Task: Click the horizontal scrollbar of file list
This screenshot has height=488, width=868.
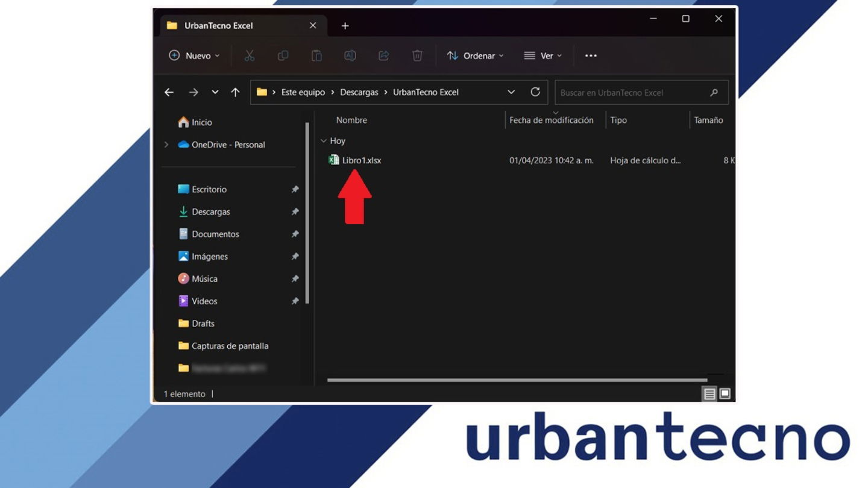Action: pos(517,380)
